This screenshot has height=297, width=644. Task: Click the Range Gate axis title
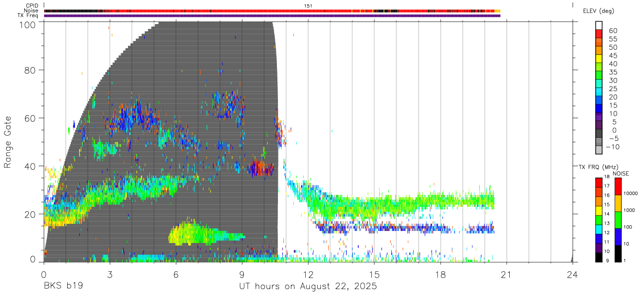coord(8,141)
